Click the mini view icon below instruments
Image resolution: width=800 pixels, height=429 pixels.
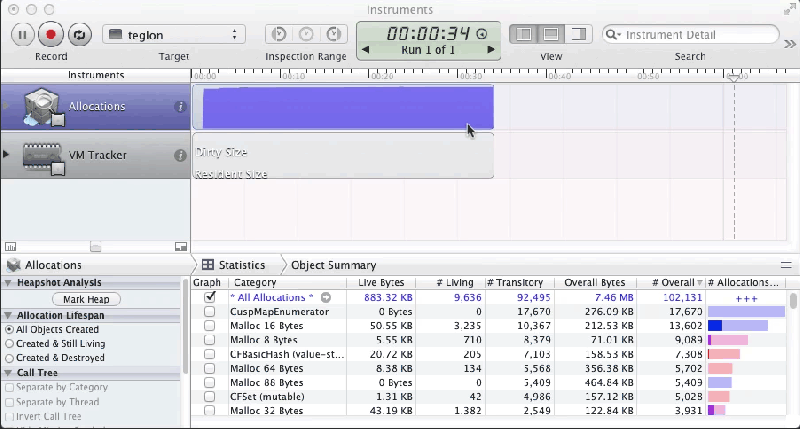click(181, 246)
